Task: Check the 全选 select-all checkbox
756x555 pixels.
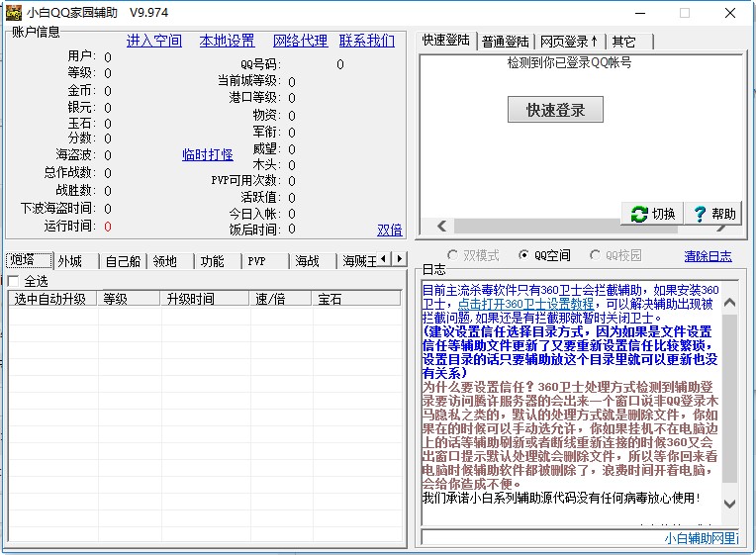Action: [x=13, y=282]
